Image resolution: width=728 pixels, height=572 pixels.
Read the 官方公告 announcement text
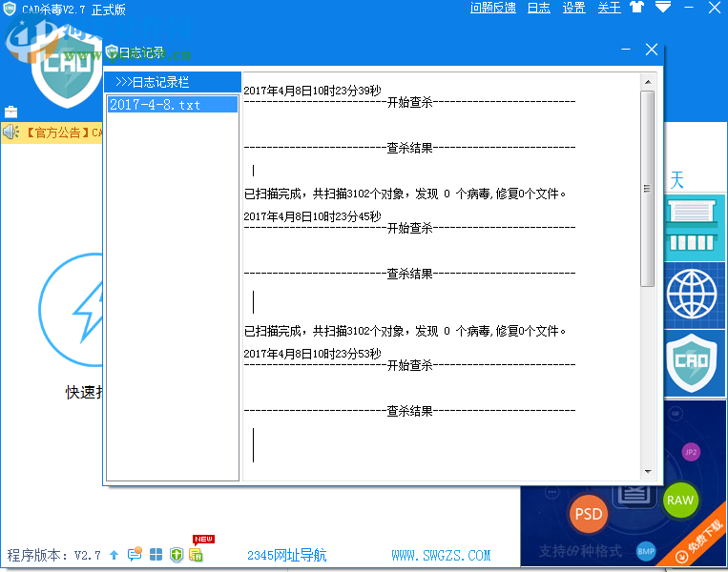click(62, 133)
